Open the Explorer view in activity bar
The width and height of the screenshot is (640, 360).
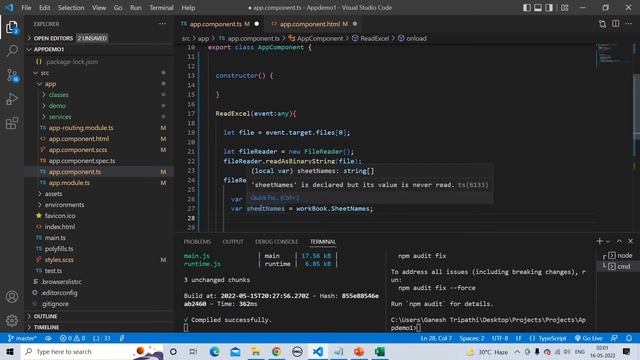pyautogui.click(x=12, y=27)
